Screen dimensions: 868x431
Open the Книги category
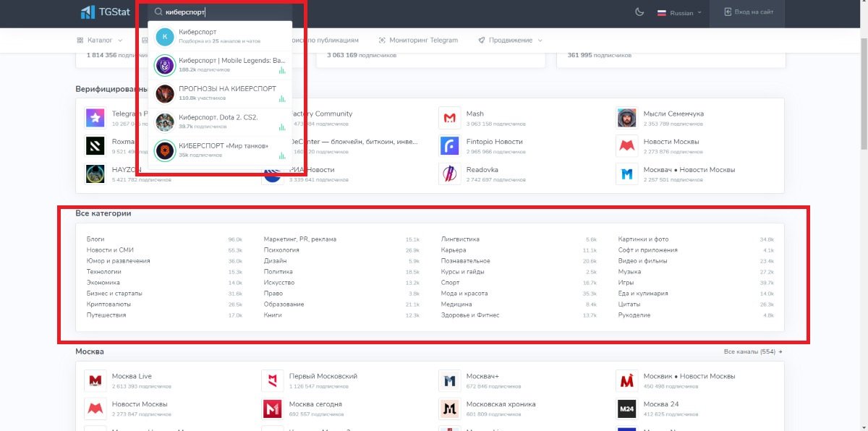273,315
